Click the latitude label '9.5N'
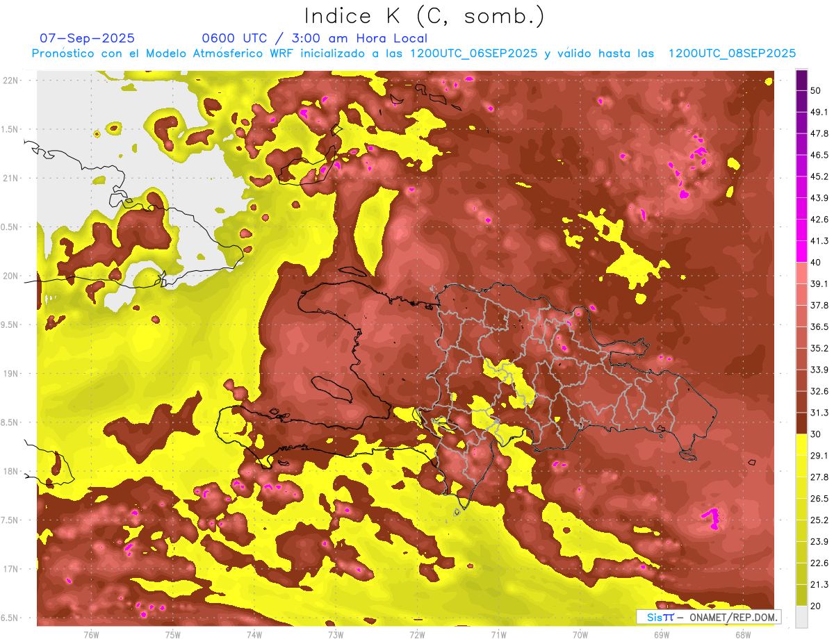Image resolution: width=834 pixels, height=644 pixels. tap(9, 324)
